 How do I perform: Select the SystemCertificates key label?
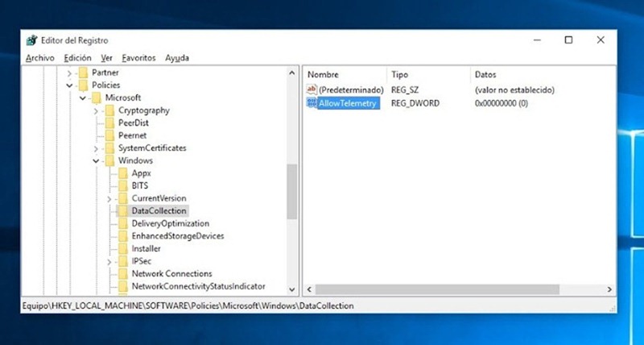pos(152,148)
